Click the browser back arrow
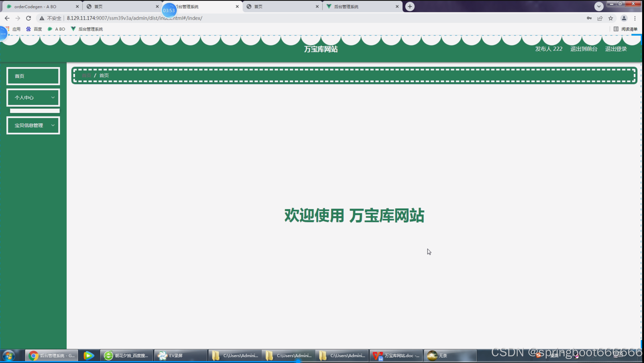The height and width of the screenshot is (363, 644). click(7, 18)
